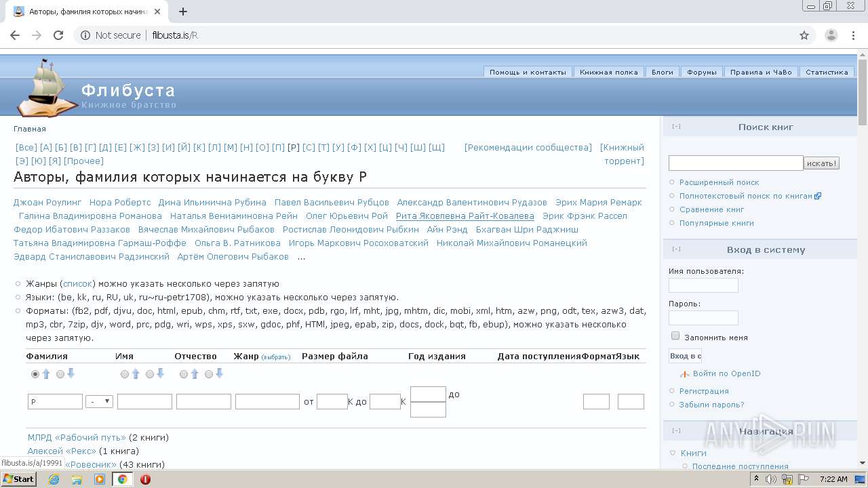Focus the Пароль field
Viewport: 868px width, 488px height.
tap(703, 318)
